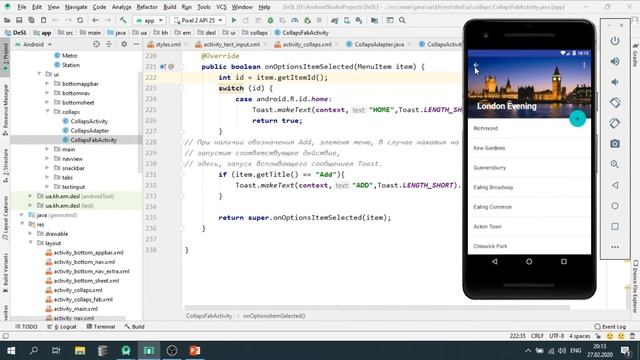Open Search Everywhere magnifier icon
The height and width of the screenshot is (360, 640).
click(x=402, y=20)
